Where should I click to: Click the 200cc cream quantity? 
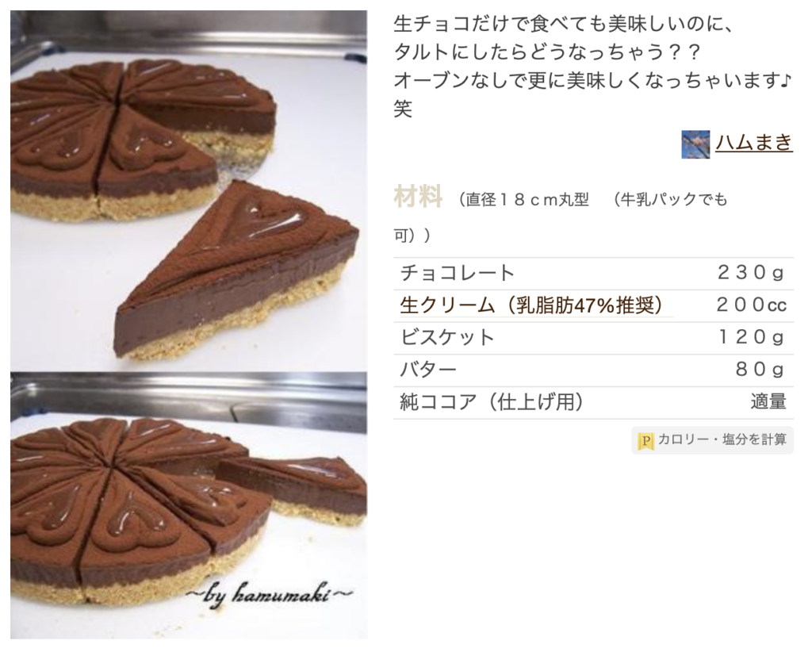(x=752, y=305)
